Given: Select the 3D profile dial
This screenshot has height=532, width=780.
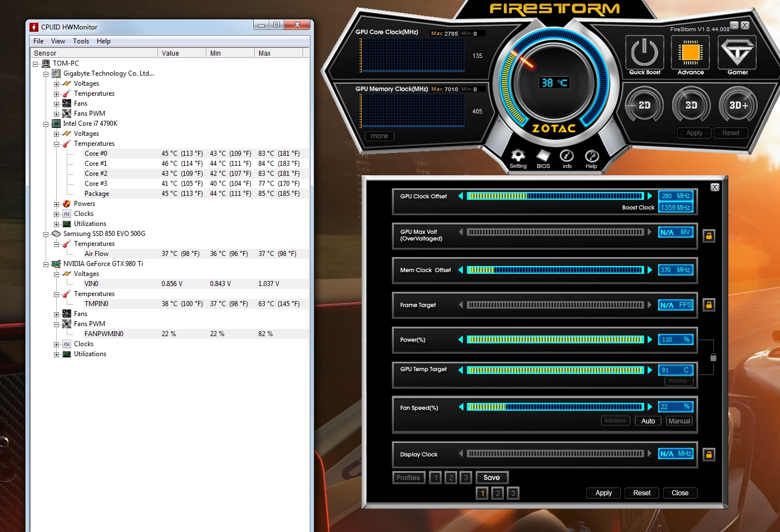Looking at the screenshot, I should click(x=691, y=105).
